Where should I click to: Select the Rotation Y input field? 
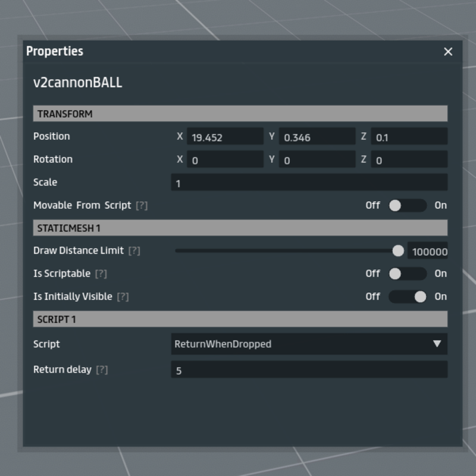[x=317, y=159]
